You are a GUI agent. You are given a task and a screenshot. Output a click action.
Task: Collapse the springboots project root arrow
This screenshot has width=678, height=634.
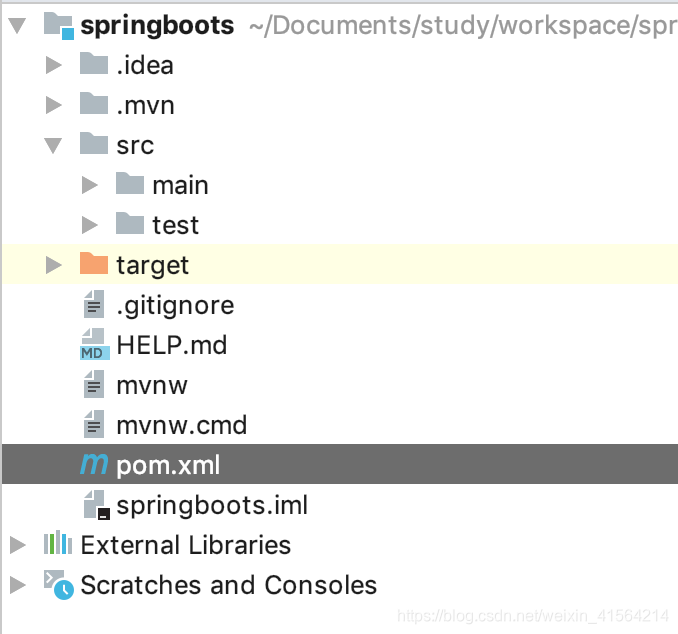18,26
